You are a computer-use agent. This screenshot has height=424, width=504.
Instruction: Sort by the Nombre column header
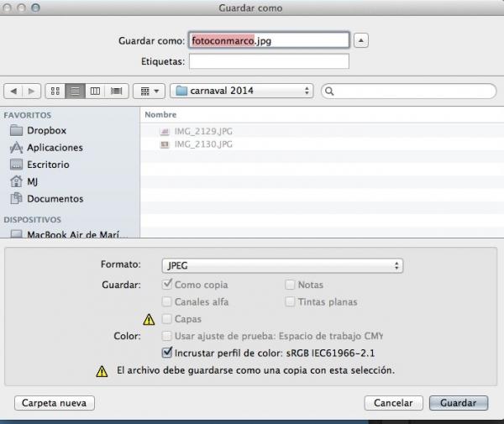(160, 115)
